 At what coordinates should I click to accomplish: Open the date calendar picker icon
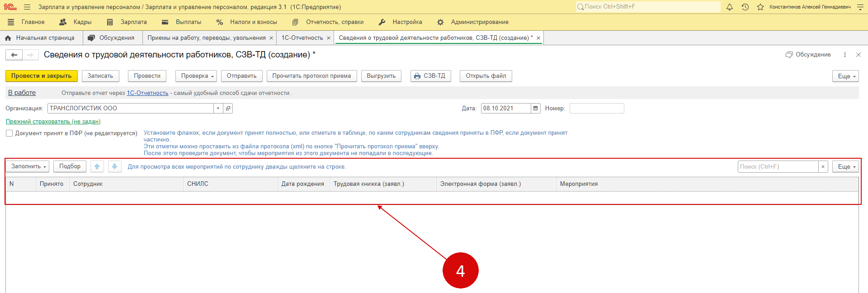(x=536, y=109)
